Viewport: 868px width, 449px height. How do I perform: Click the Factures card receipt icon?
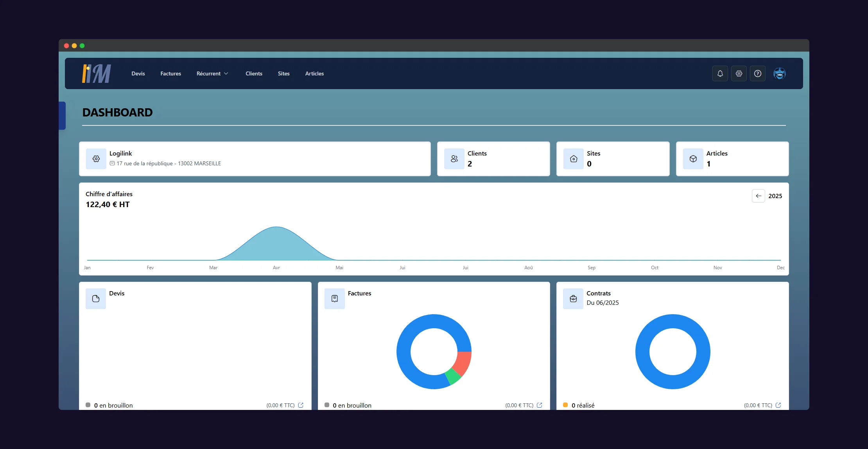[335, 299]
